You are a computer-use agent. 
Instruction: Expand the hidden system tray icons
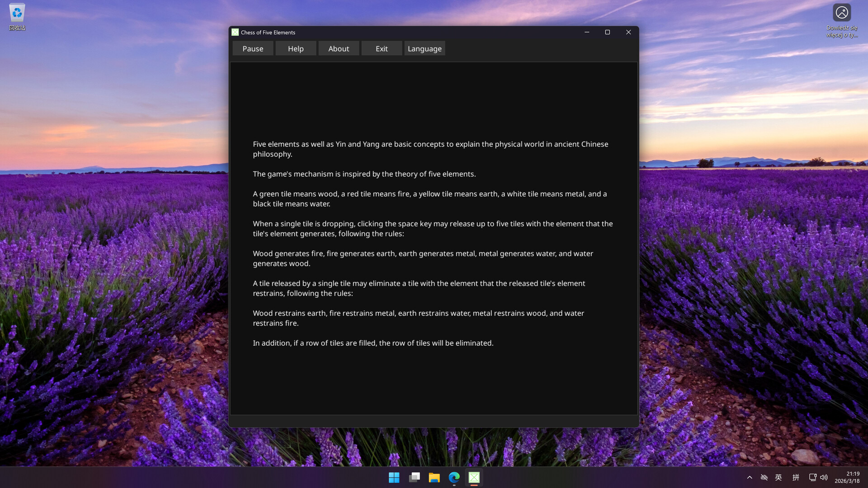point(750,478)
